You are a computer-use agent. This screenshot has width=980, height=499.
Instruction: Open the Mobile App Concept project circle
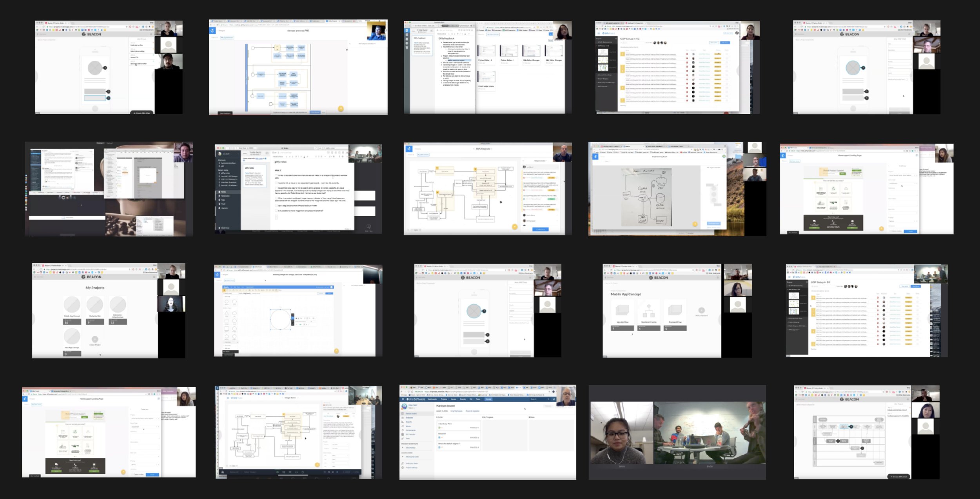click(72, 305)
